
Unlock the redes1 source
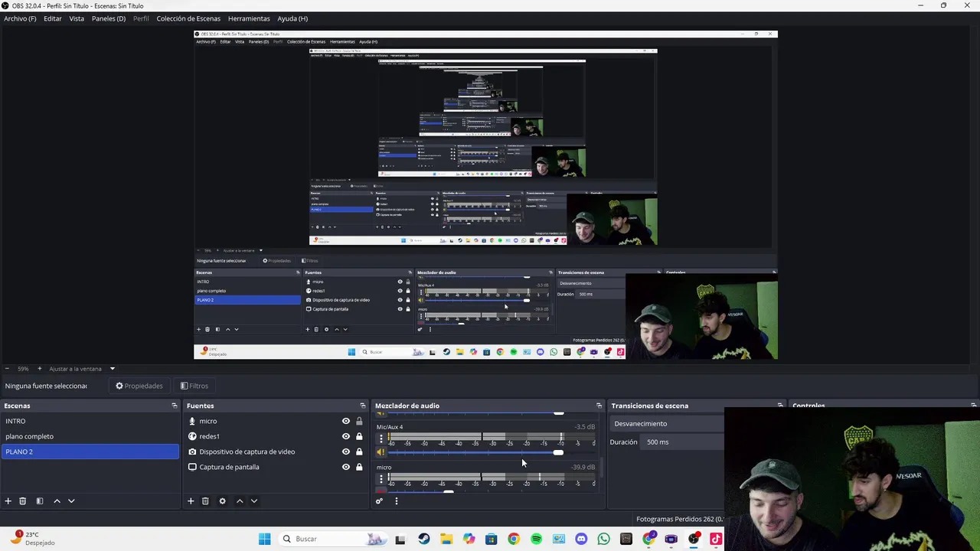tap(359, 436)
